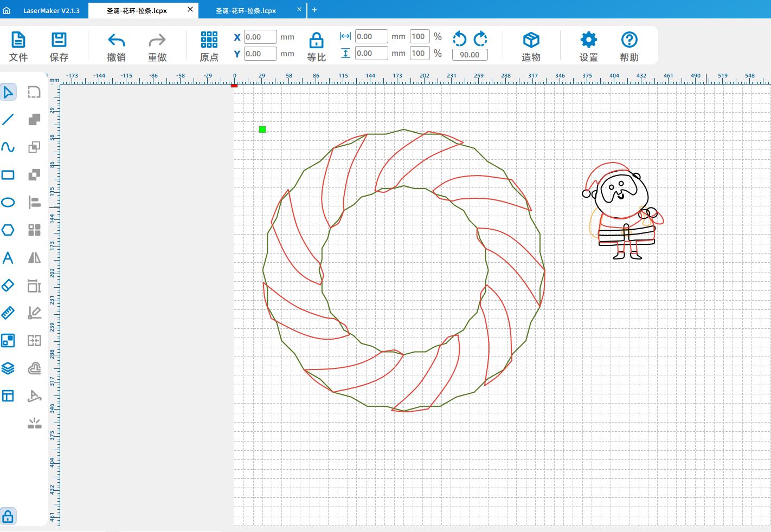Image resolution: width=771 pixels, height=532 pixels.
Task: Choose the hexagon polygon tool
Action: 8,230
